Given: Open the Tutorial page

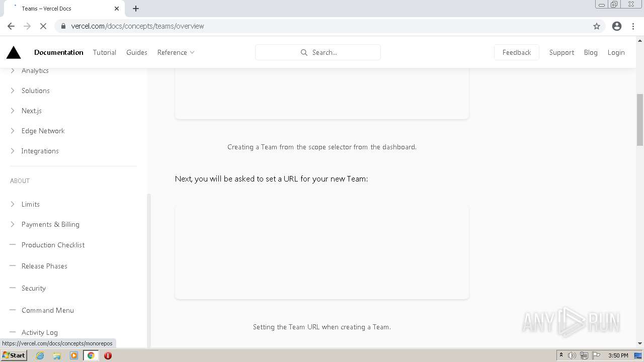Looking at the screenshot, I should pyautogui.click(x=105, y=52).
